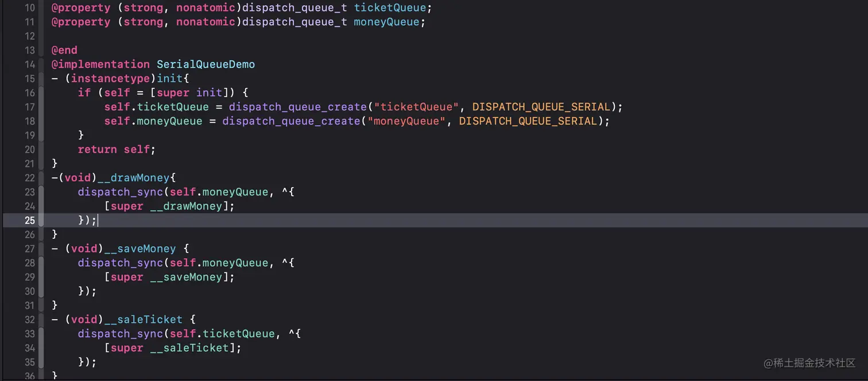The height and width of the screenshot is (381, 868).
Task: Click [super init] on line 16
Action: 193,93
